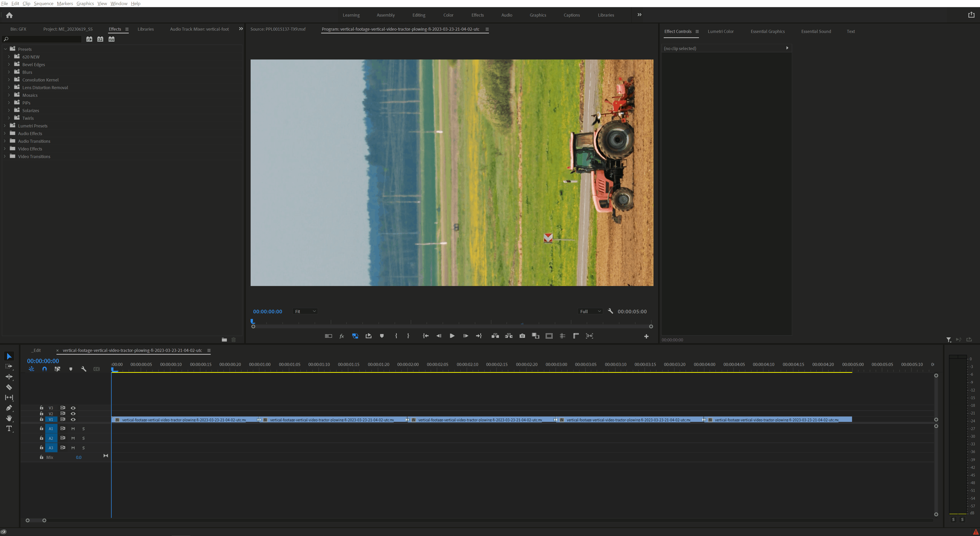Select the Ripple Edit tool
Image resolution: width=980 pixels, height=536 pixels.
[x=9, y=377]
